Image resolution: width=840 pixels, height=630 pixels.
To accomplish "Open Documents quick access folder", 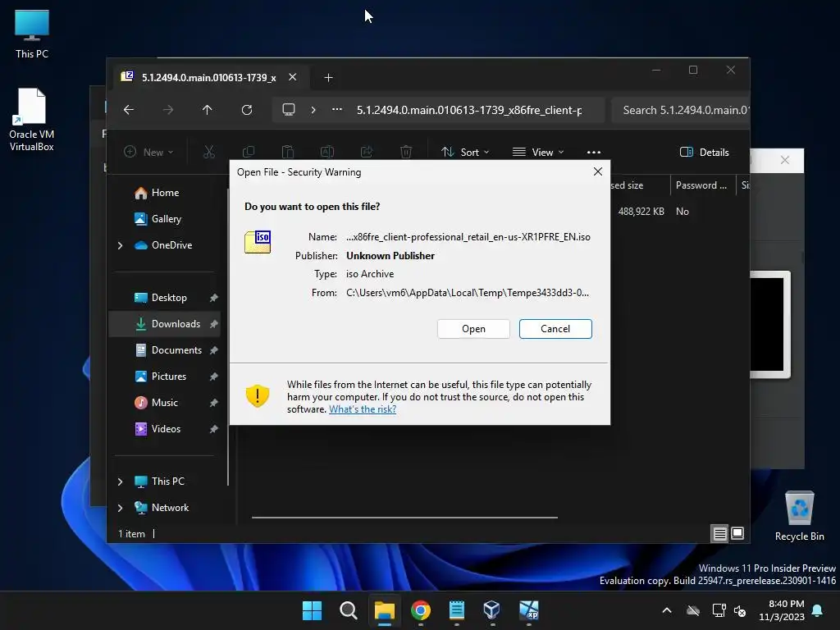I will 176,349.
